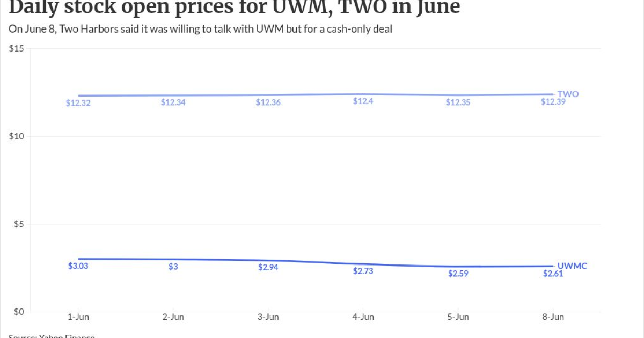Viewport: 644px width, 338px height.
Task: Click the UWMC line label
Action: (x=572, y=266)
